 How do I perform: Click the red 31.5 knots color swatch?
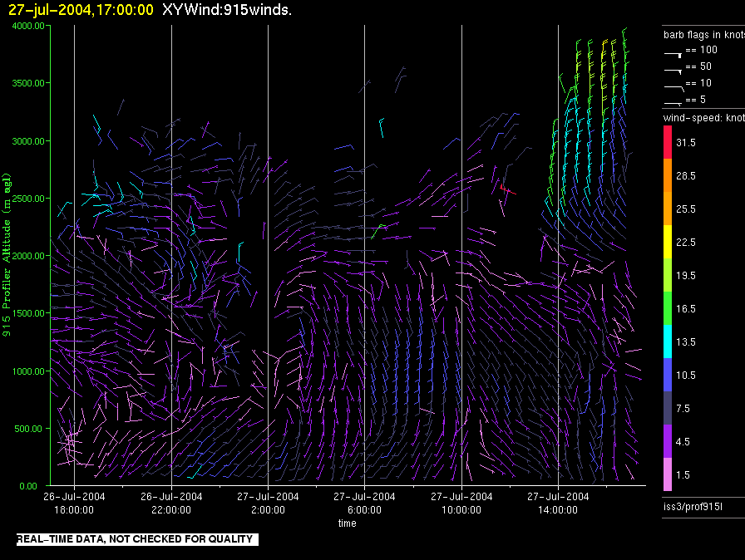[x=668, y=142]
